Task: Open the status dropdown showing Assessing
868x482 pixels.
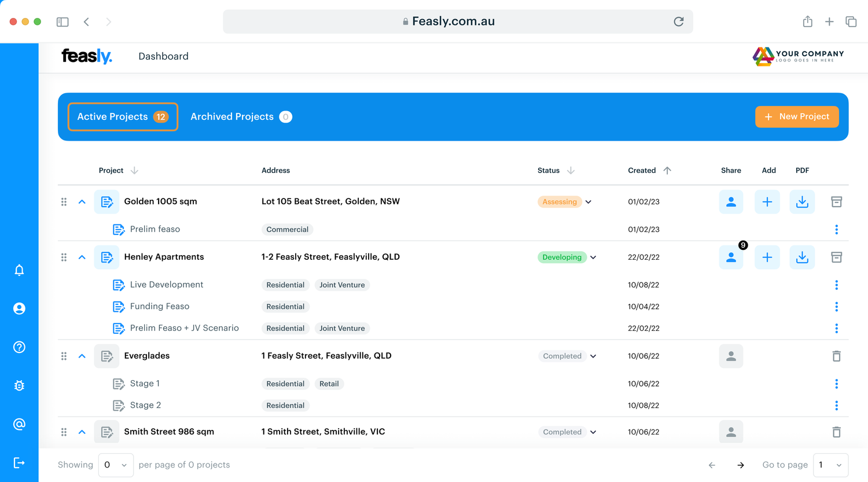Action: 588,201
